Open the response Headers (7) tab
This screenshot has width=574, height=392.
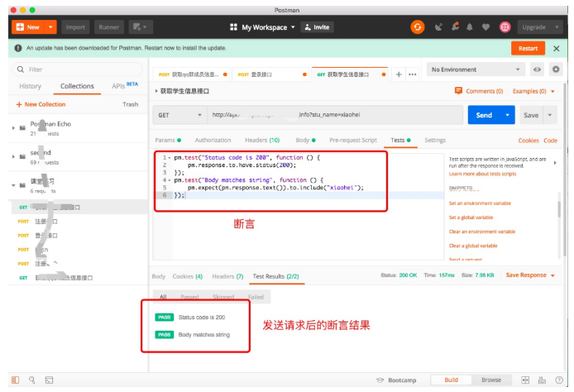pos(227,276)
